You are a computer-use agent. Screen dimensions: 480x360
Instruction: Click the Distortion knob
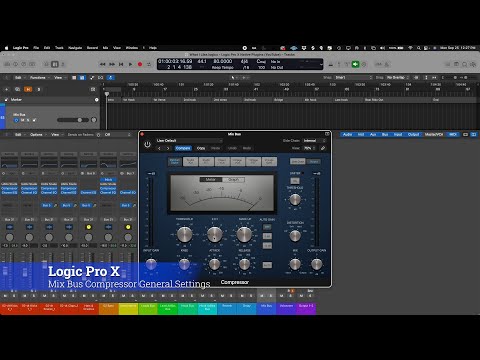tap(295, 236)
